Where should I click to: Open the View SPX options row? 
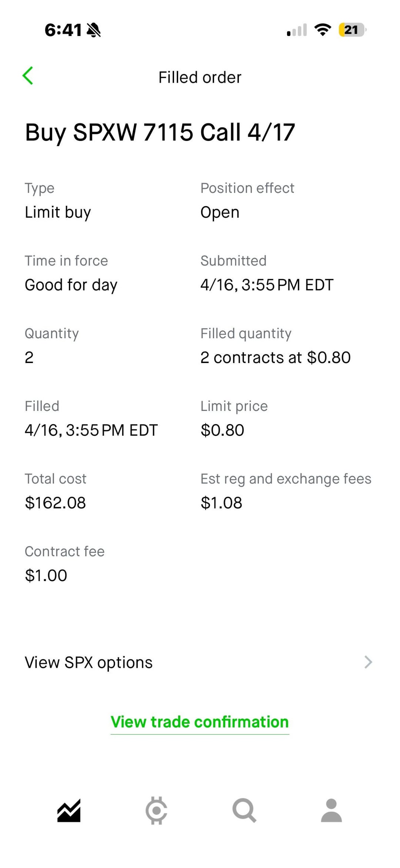[x=89, y=662]
